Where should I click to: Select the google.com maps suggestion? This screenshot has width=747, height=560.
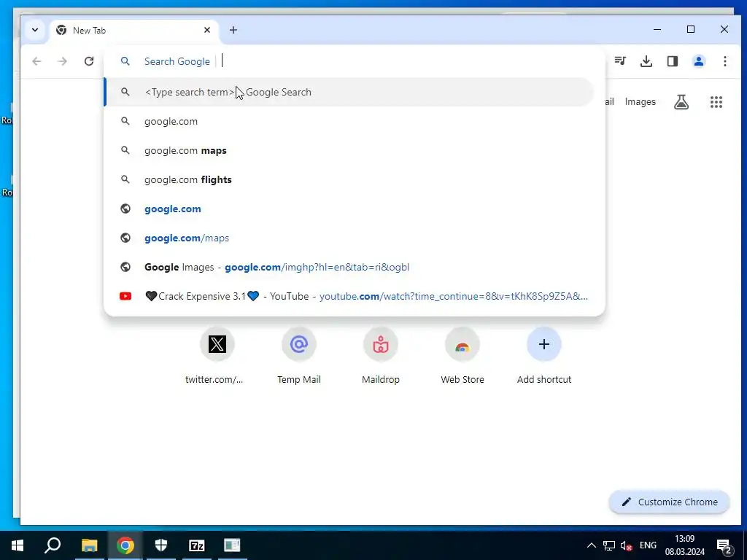pos(349,150)
